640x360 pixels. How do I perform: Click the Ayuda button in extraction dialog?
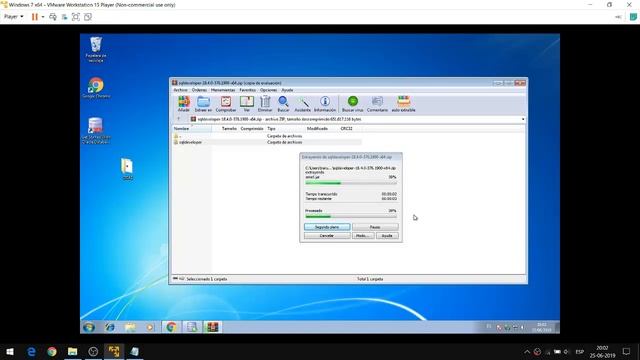[x=387, y=236]
